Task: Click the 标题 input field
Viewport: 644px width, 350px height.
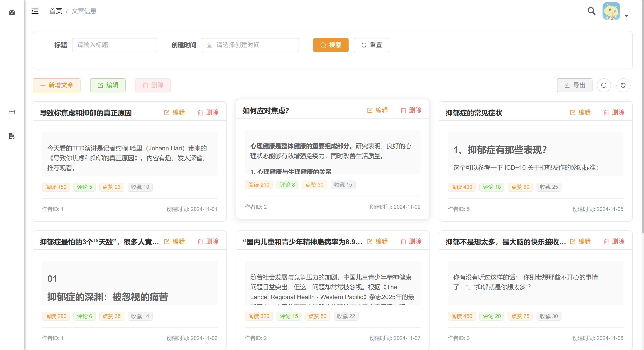Action: (x=115, y=45)
